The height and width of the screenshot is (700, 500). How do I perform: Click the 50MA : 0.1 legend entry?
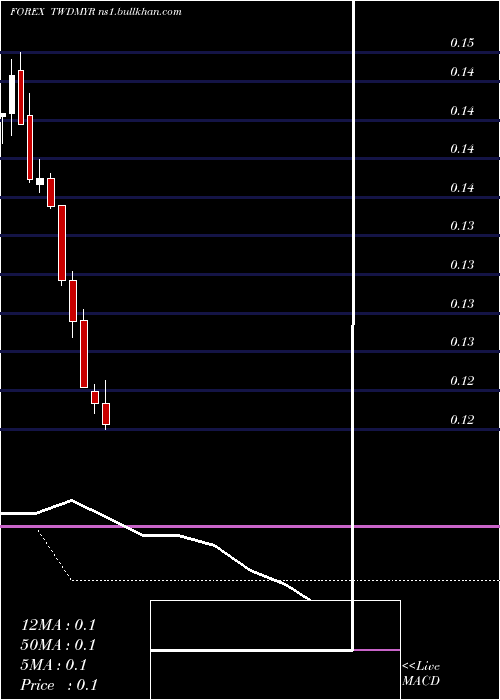point(58,645)
